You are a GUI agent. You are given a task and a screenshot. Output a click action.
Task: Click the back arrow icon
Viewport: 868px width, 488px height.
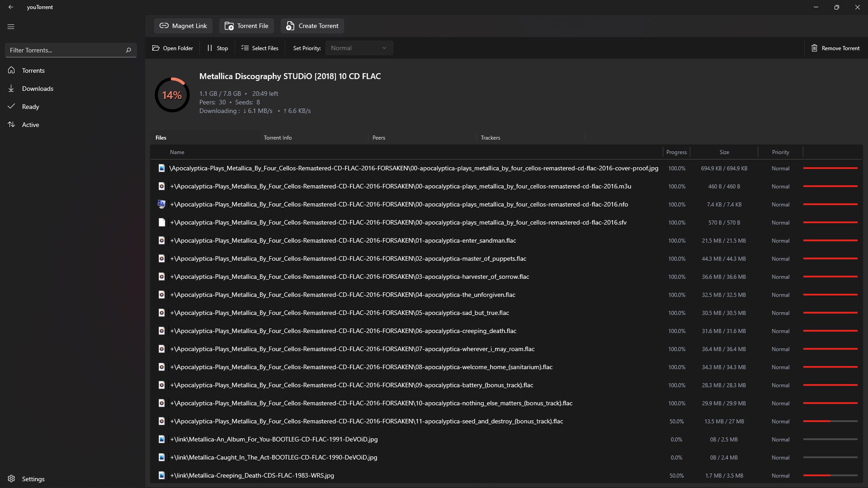coord(11,7)
